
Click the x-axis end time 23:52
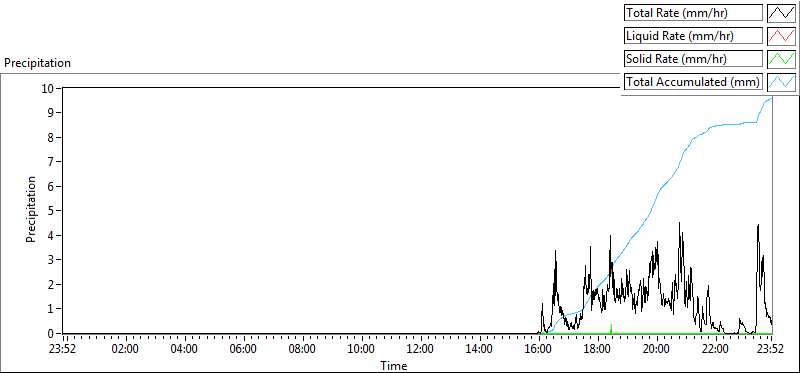[771, 350]
